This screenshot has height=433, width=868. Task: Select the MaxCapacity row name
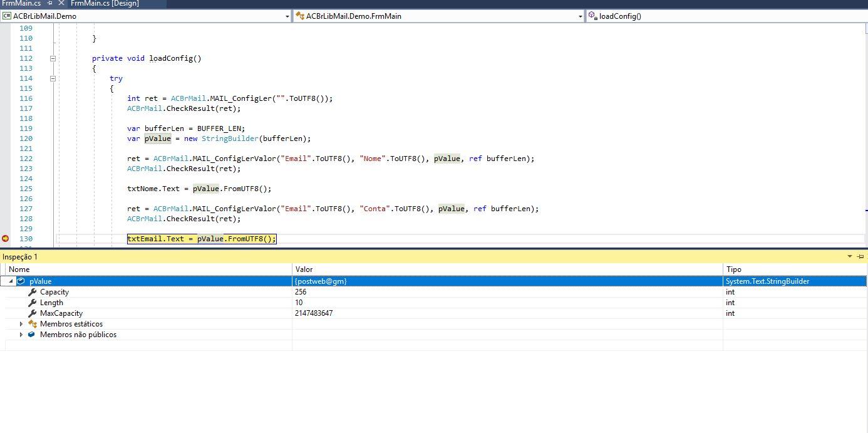coord(61,313)
